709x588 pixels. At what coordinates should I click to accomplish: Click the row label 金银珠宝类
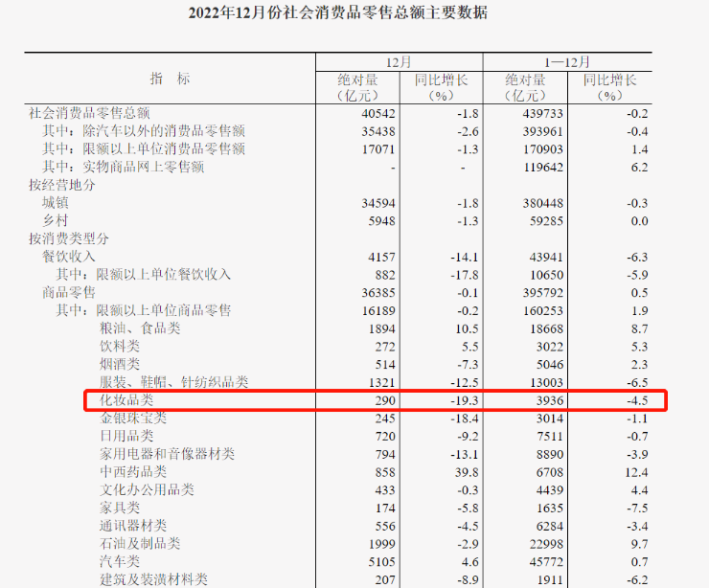point(133,418)
